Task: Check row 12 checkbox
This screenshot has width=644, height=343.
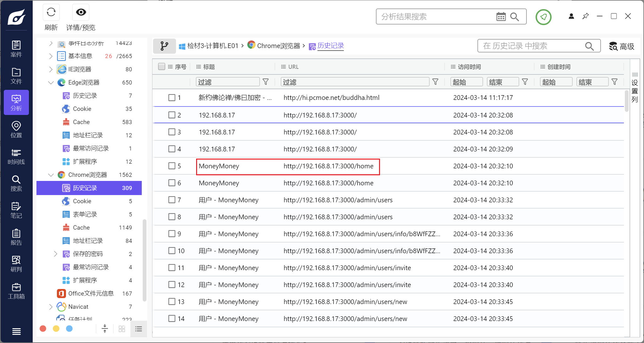Action: (172, 285)
